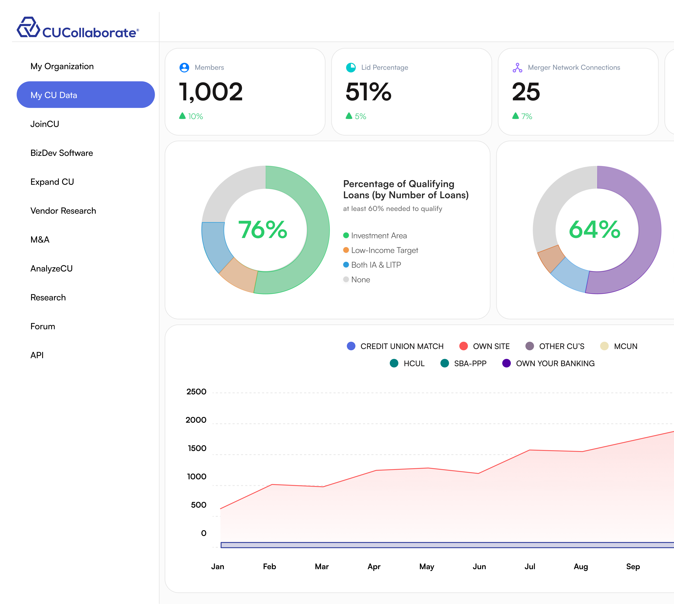Image resolution: width=674 pixels, height=616 pixels.
Task: Toggle the OWN YOUR BANKING legend dot
Action: click(507, 363)
